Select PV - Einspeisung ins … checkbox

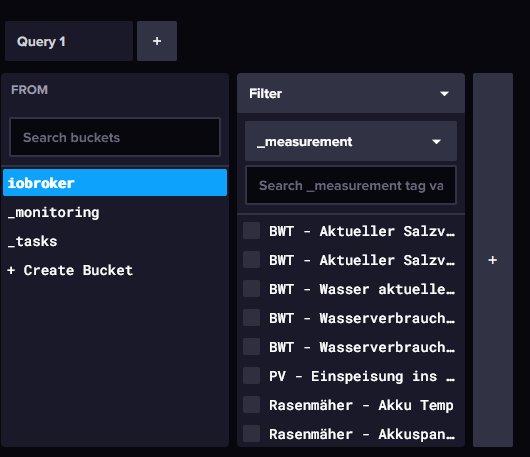coord(251,376)
